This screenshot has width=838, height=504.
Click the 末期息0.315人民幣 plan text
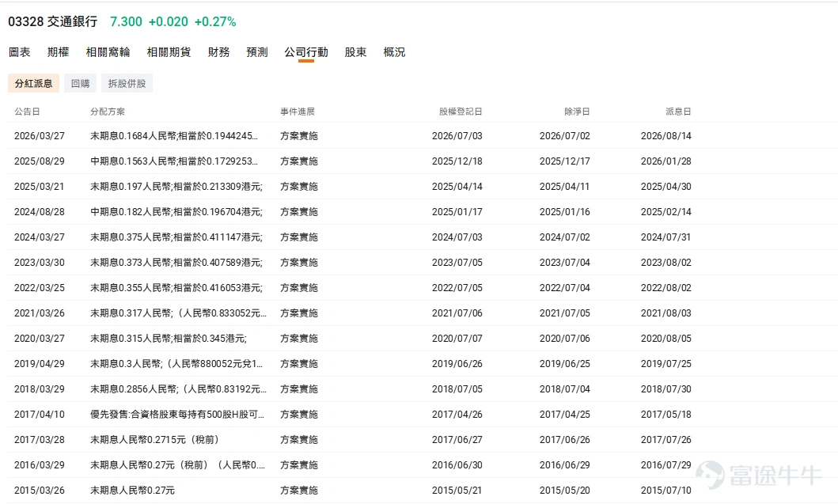coord(169,339)
